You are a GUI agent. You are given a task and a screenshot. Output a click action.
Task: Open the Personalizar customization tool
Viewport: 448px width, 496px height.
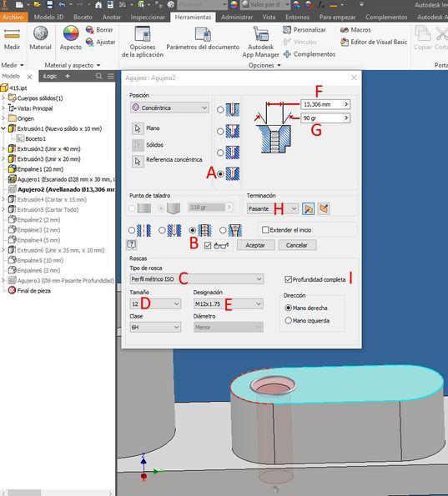pyautogui.click(x=305, y=30)
